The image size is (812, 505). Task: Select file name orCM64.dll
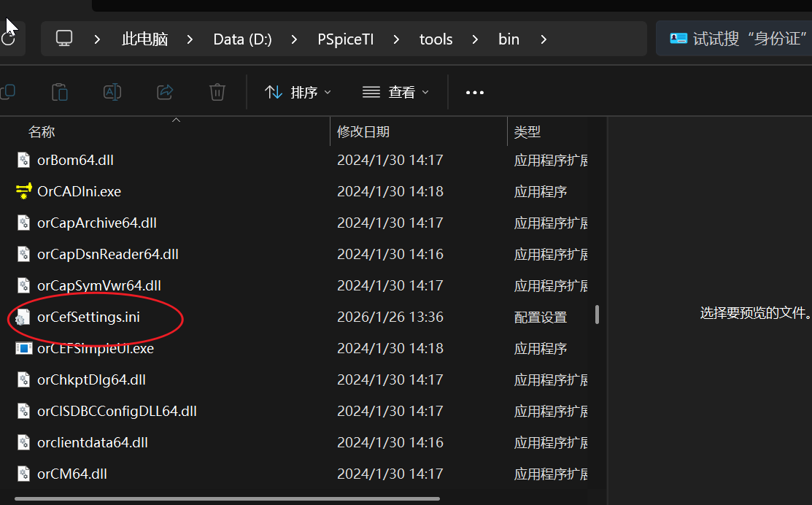[x=72, y=474]
